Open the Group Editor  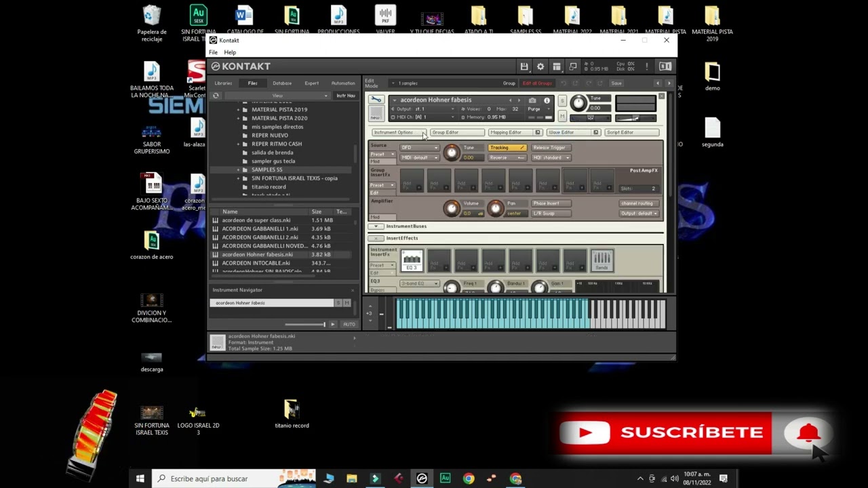457,132
